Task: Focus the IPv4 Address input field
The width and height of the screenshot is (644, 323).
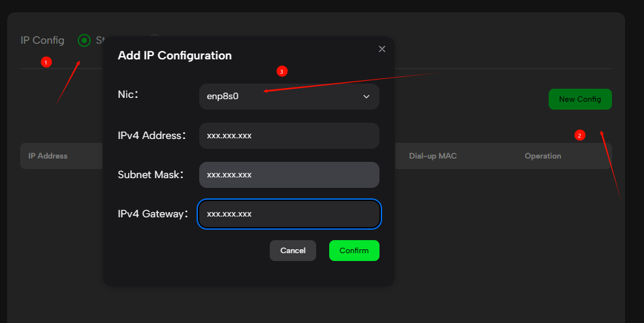Action: [289, 136]
